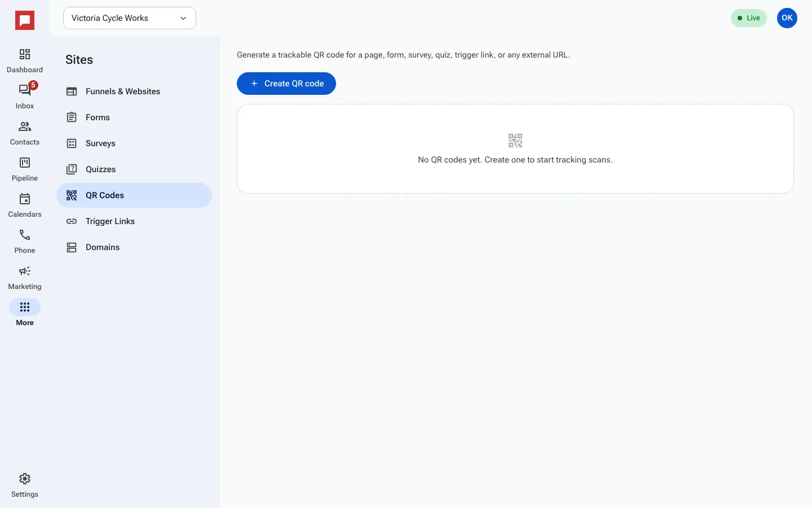Open the Calendars icon

pos(25,199)
